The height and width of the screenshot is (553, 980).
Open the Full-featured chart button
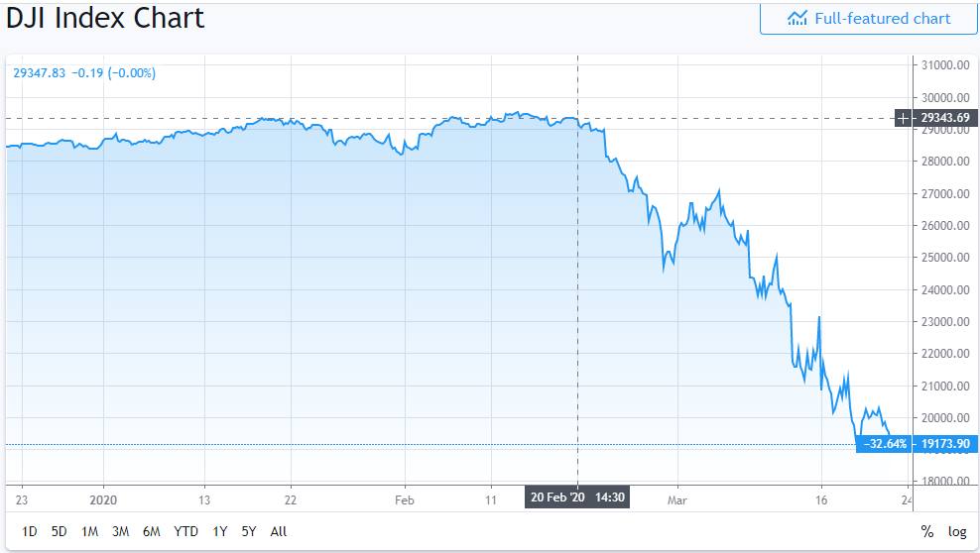(868, 19)
